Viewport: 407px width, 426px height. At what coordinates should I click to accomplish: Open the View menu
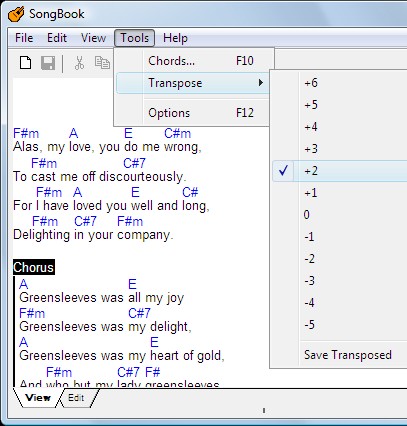tap(93, 38)
